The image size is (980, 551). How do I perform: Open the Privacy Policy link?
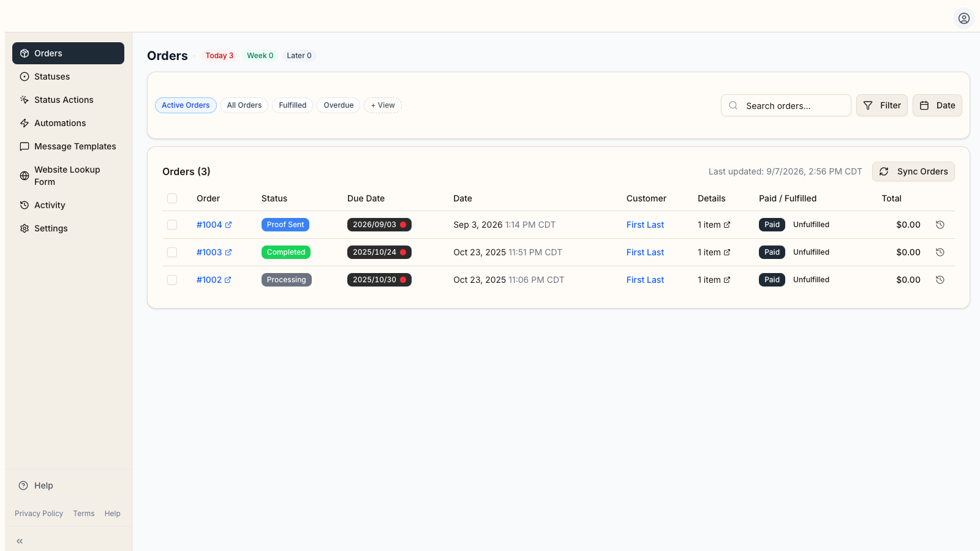pos(39,514)
